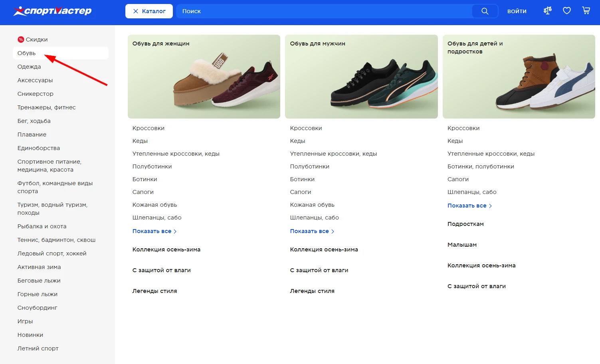The height and width of the screenshot is (364, 600).
Task: Select Одежда in the catalog sidebar
Action: 29,67
